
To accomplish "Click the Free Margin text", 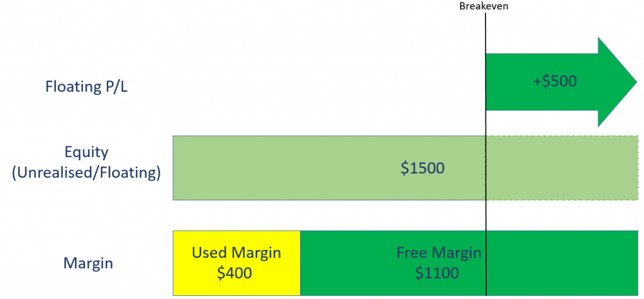I will point(438,253).
